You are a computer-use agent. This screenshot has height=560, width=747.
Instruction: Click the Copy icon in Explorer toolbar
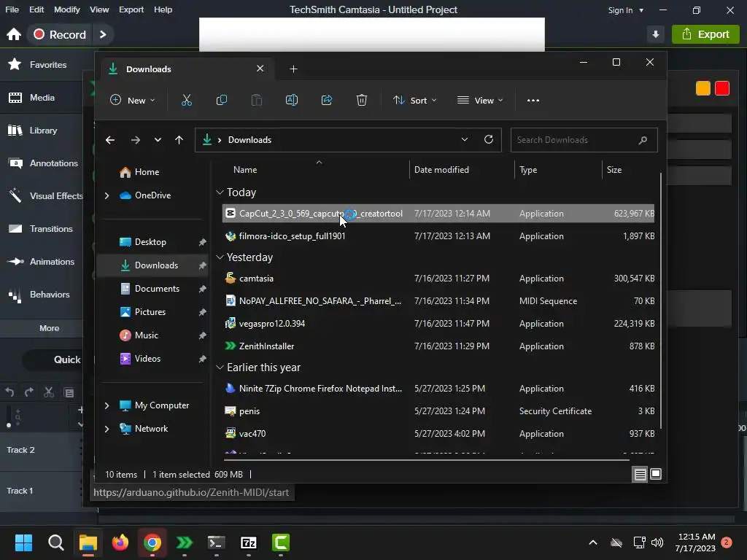pos(222,100)
